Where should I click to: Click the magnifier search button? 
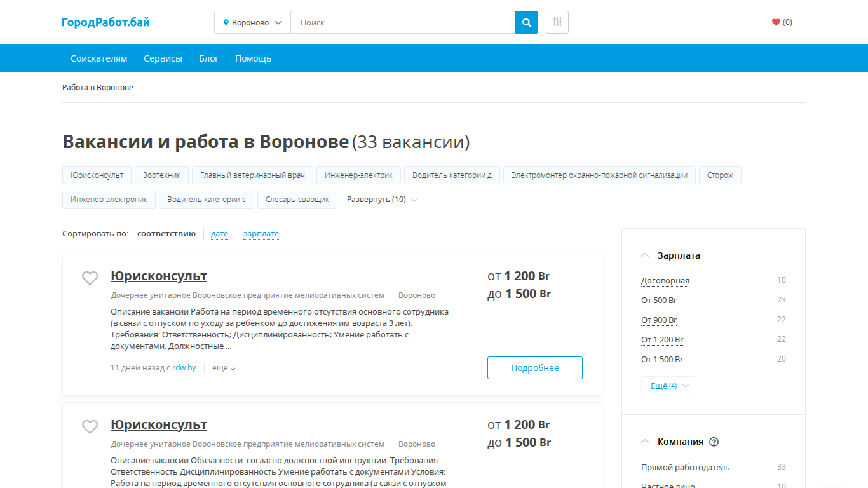[x=527, y=22]
